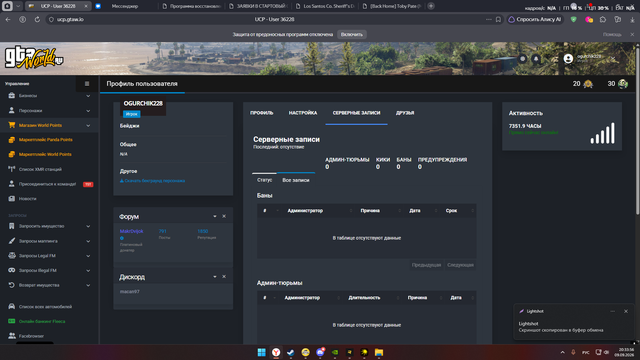640x360 pixels.
Task: Switch to the НАСТРОЙКА tab
Action: pyautogui.click(x=303, y=113)
